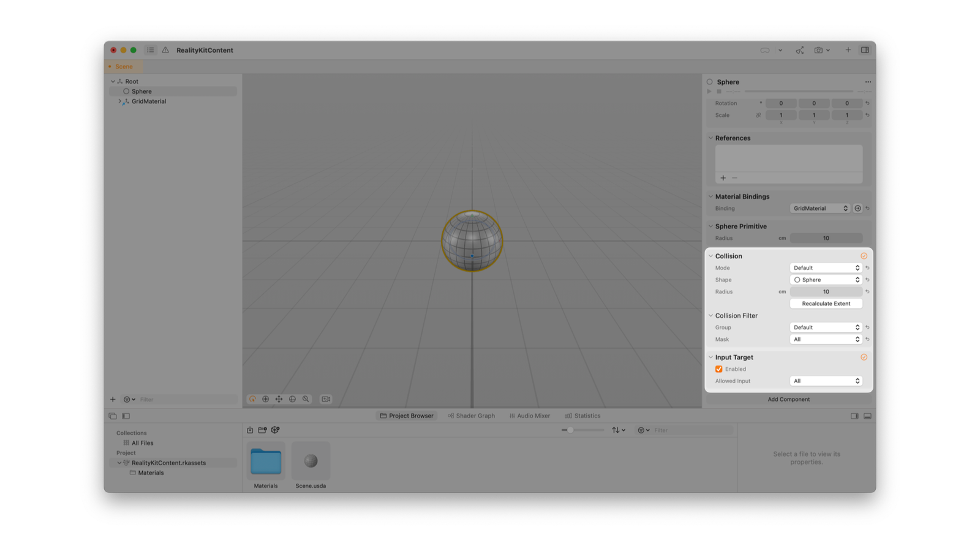Open the Statistics tab
This screenshot has height=551, width=980.
click(x=582, y=416)
